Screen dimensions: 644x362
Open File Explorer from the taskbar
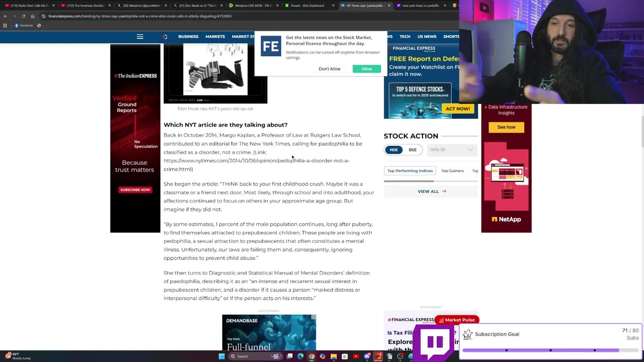(334, 356)
